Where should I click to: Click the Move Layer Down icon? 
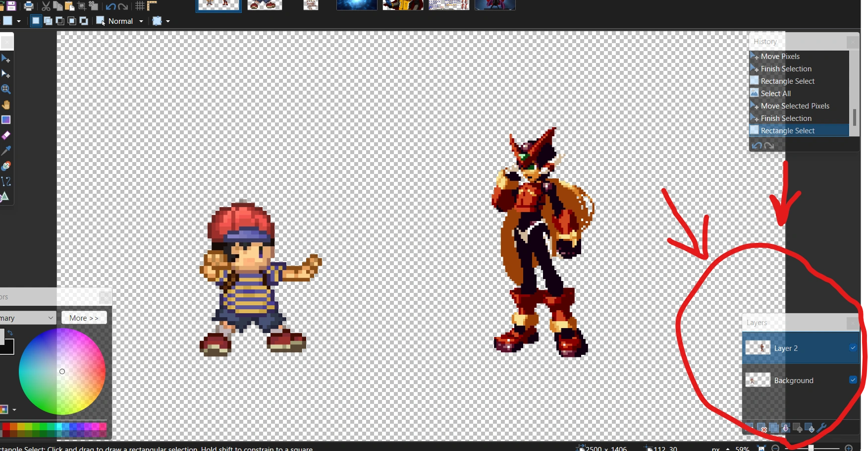click(810, 428)
